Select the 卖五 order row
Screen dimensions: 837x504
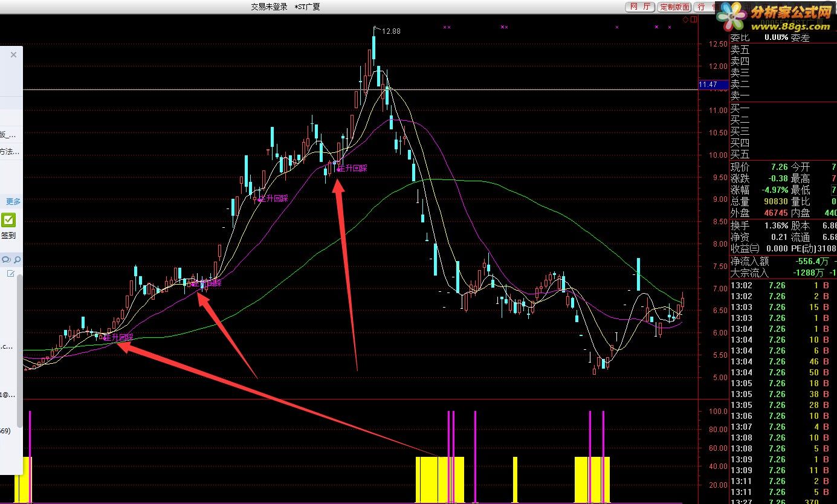point(783,50)
